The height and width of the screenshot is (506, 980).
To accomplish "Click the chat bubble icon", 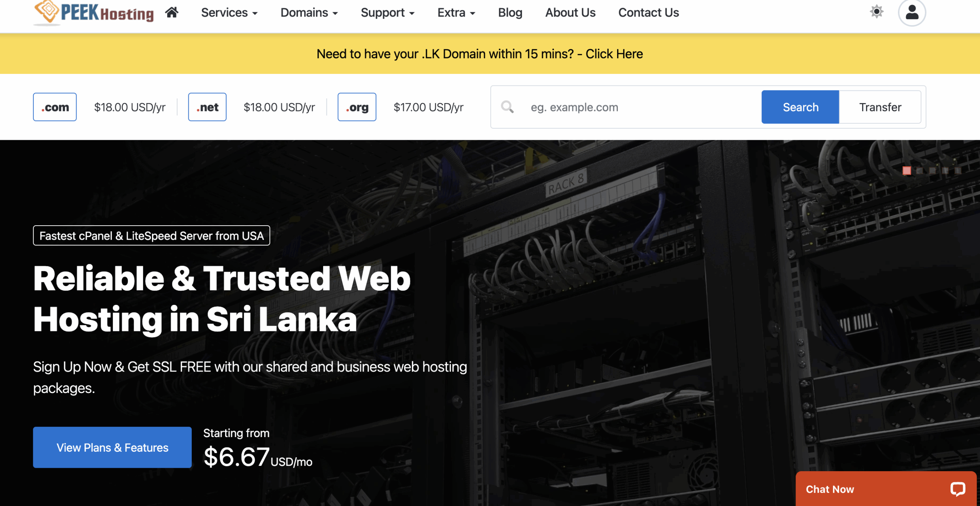I will (x=957, y=489).
